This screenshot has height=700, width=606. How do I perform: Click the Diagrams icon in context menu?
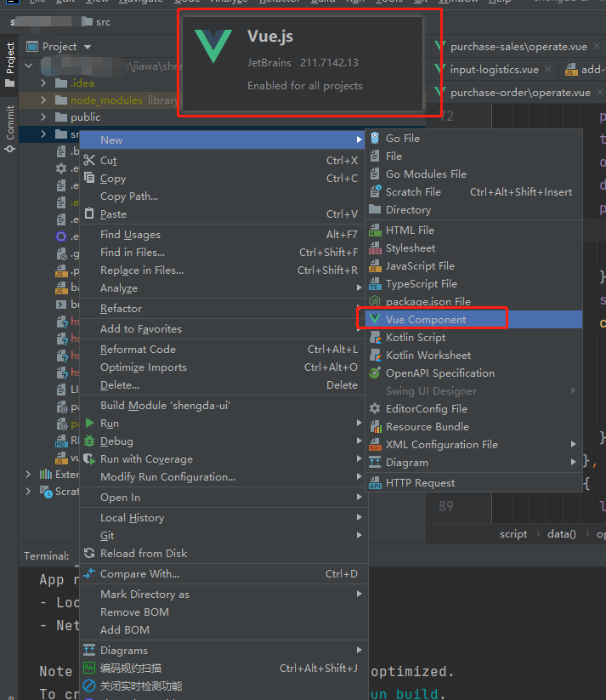click(x=89, y=650)
